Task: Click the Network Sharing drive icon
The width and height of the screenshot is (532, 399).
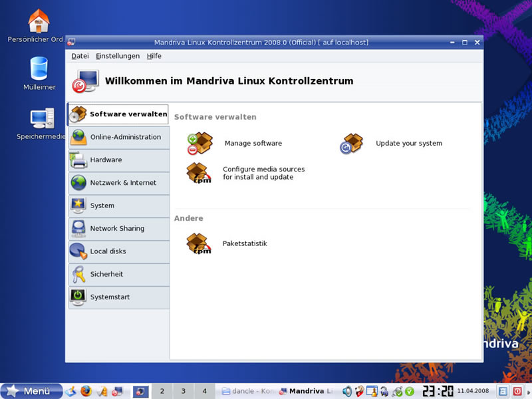Action: [x=78, y=228]
